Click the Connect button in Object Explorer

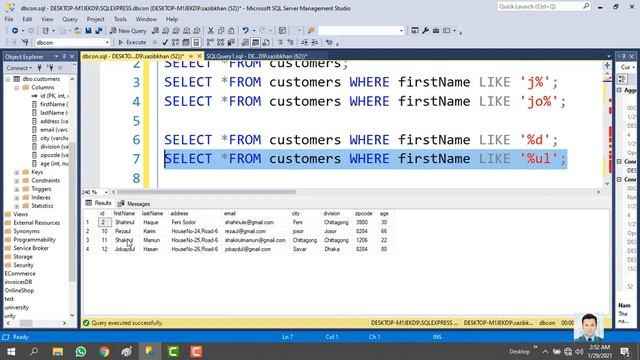[x=18, y=68]
